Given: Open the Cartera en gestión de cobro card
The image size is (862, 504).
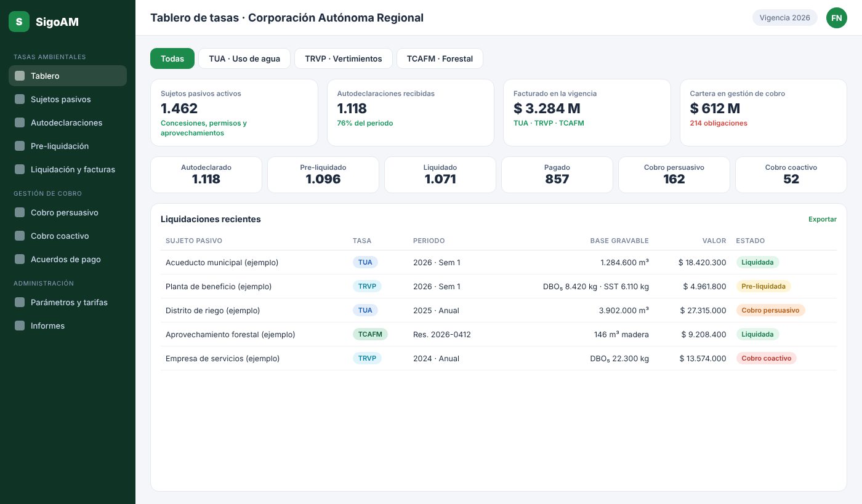Looking at the screenshot, I should pyautogui.click(x=763, y=113).
